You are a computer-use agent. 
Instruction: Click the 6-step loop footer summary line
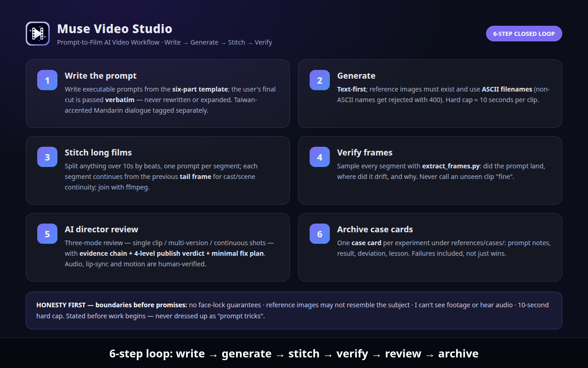(294, 353)
